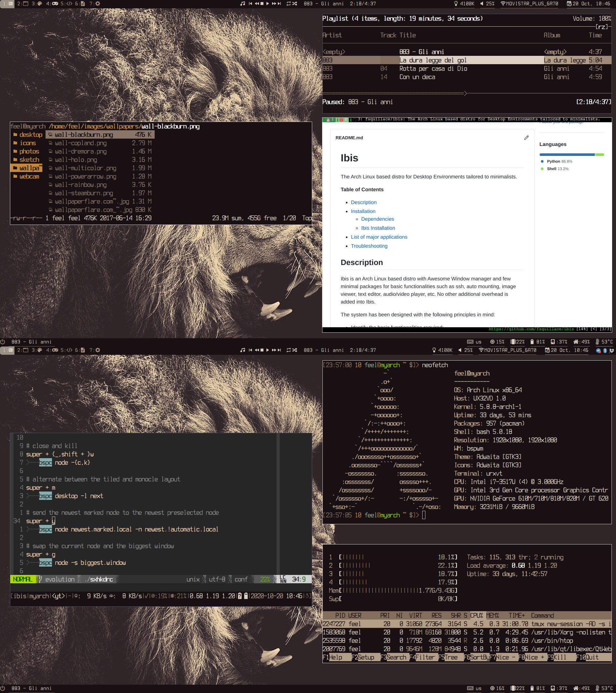Toggle repeat mode in upper screenshot's bar

[288, 4]
